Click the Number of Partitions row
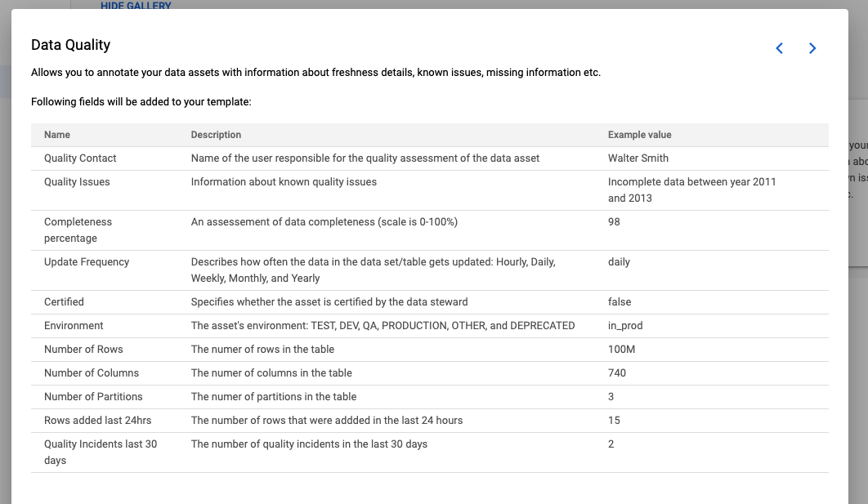Screen dimensions: 868x504 (92, 396)
